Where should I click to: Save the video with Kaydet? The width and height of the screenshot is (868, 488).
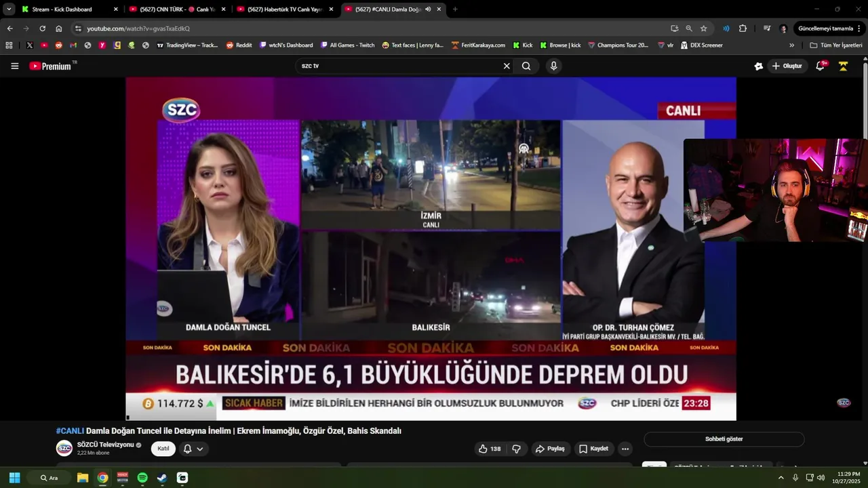click(593, 449)
